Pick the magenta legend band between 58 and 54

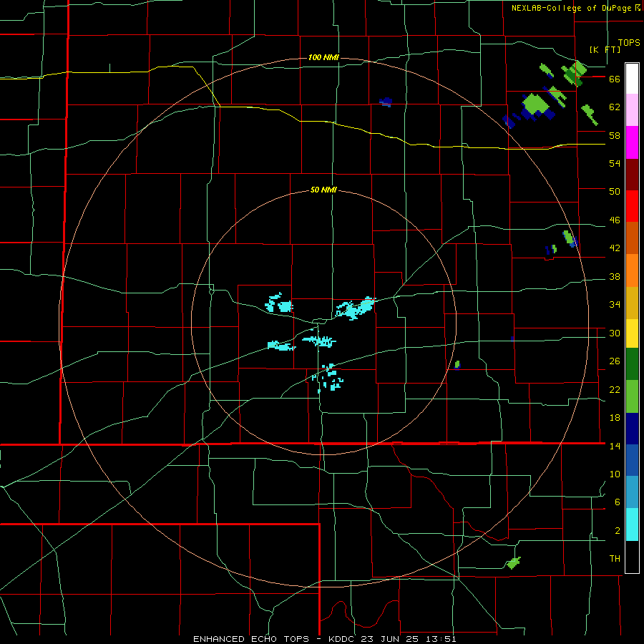point(632,142)
